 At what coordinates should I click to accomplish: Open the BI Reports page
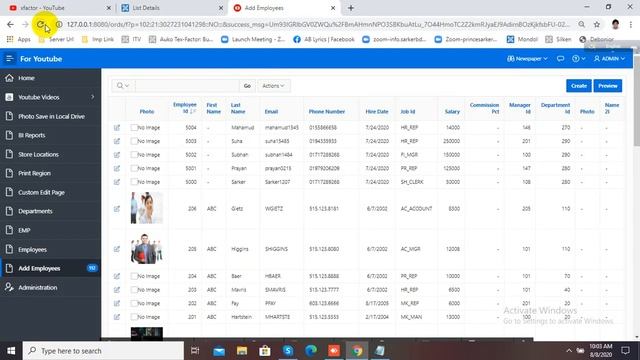pos(31,135)
